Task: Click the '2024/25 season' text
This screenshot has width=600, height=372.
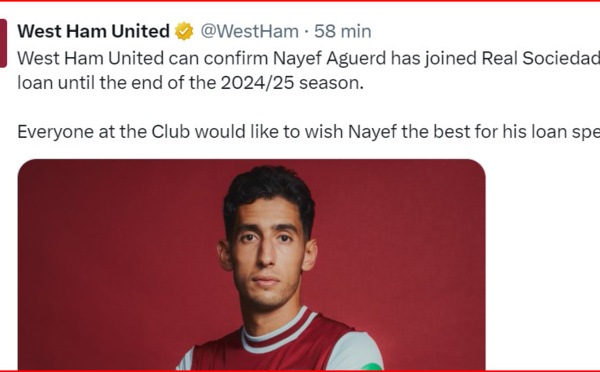Action: [x=292, y=83]
